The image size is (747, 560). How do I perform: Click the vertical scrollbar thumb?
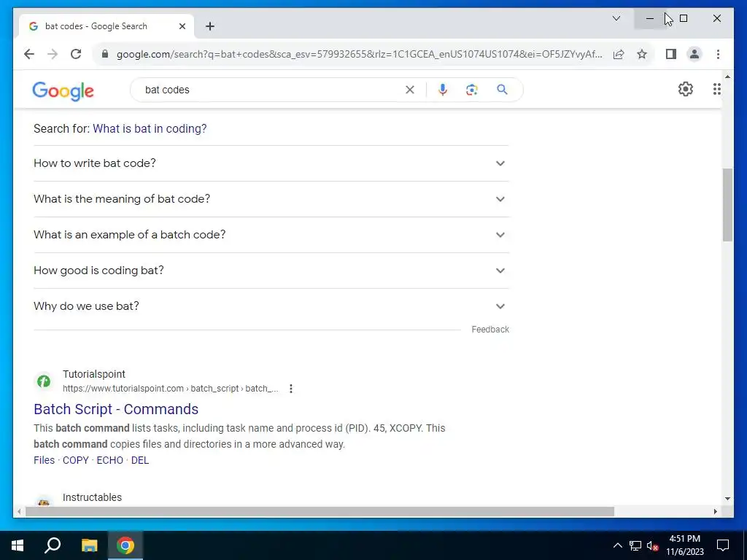(727, 205)
